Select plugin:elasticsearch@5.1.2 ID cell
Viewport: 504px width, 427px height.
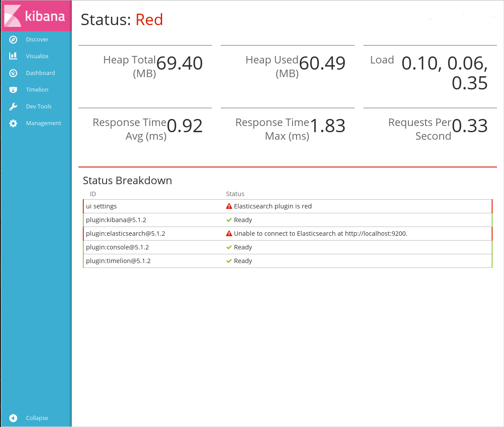coord(126,234)
